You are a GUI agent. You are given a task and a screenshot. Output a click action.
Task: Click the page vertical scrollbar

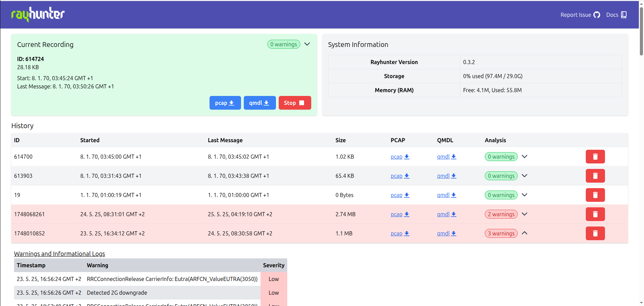click(x=641, y=31)
